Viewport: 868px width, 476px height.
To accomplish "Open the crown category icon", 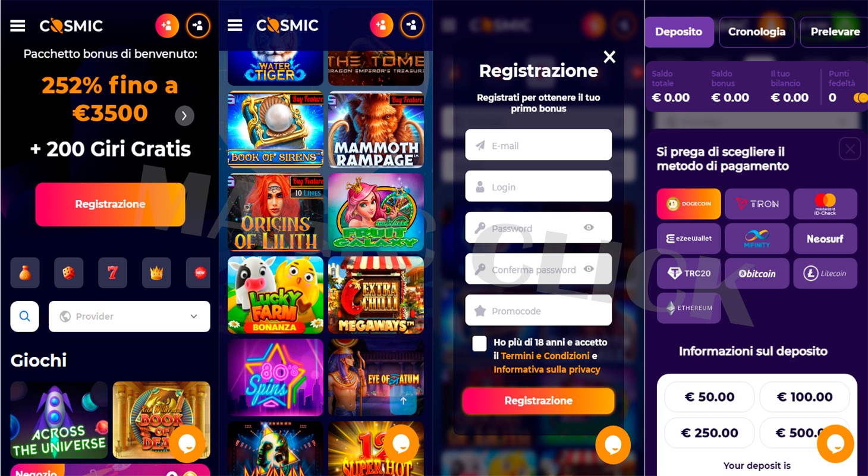I will point(156,273).
